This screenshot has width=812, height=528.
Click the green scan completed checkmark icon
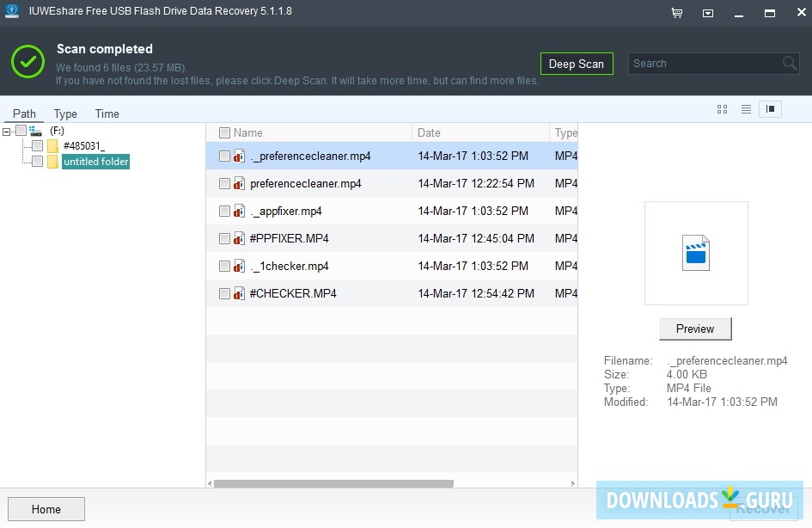tap(27, 62)
